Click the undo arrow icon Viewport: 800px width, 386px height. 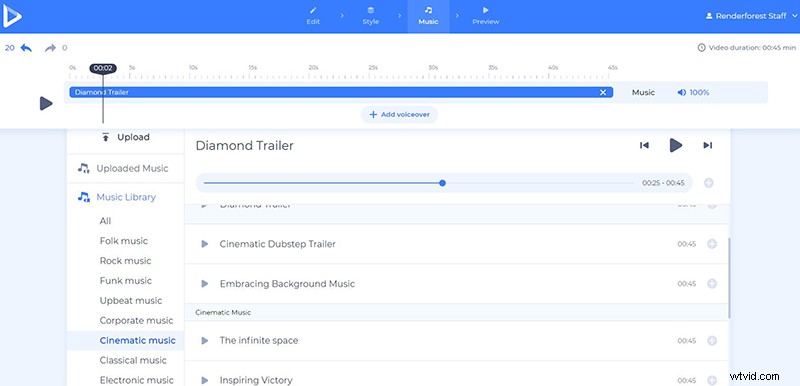coord(26,48)
